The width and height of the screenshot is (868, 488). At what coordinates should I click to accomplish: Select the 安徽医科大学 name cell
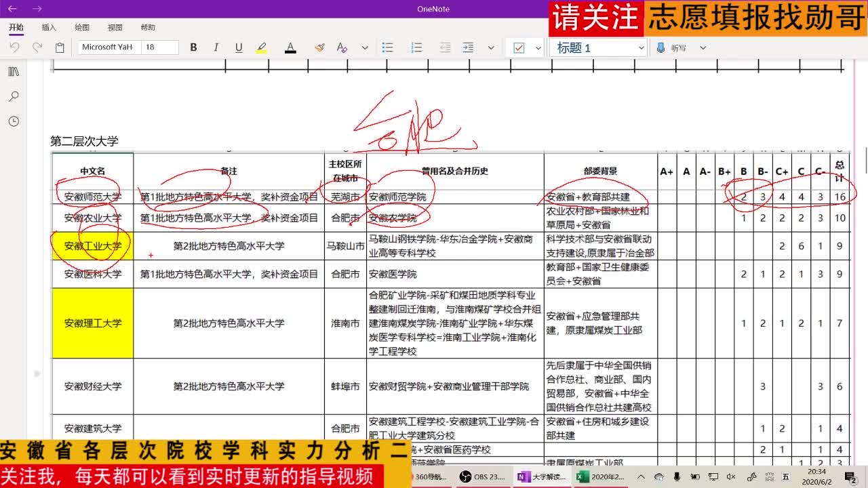93,274
